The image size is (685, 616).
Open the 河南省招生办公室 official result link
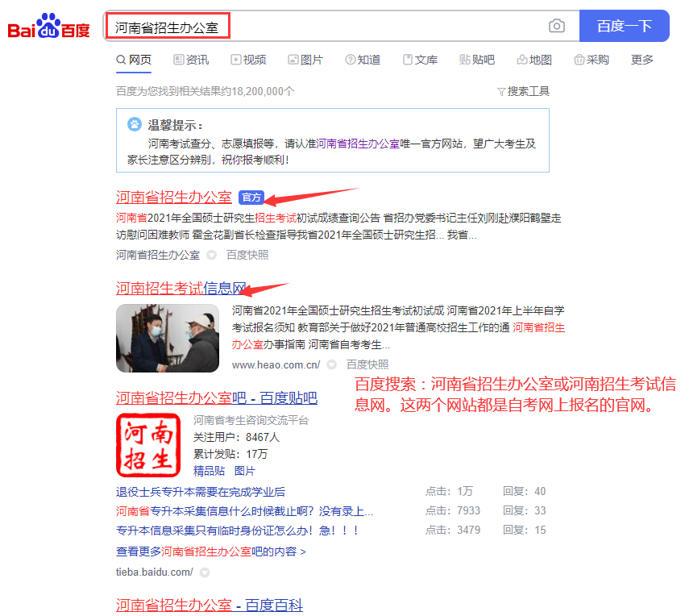(173, 198)
